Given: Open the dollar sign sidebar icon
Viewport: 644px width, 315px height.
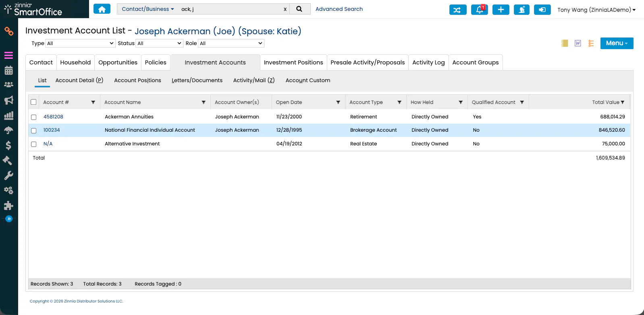Looking at the screenshot, I should pos(8,145).
